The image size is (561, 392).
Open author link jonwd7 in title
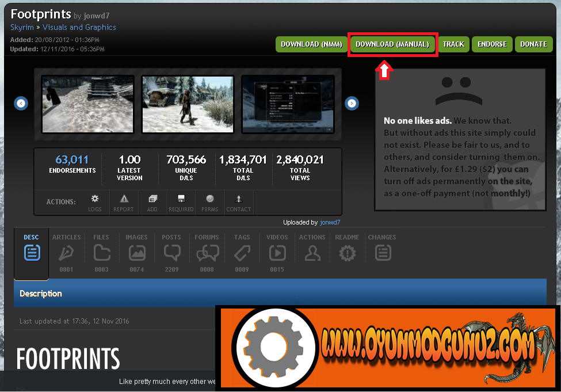click(x=97, y=16)
